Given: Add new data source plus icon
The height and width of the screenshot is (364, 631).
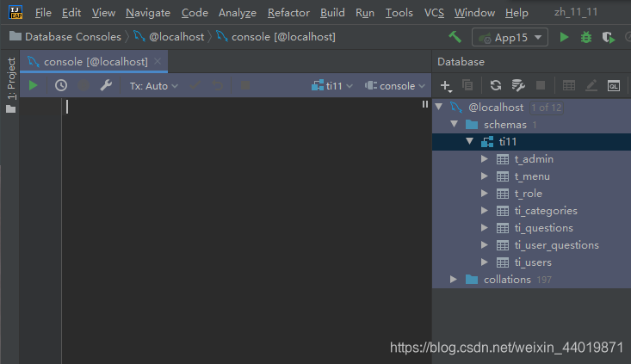Looking at the screenshot, I should click(x=445, y=86).
